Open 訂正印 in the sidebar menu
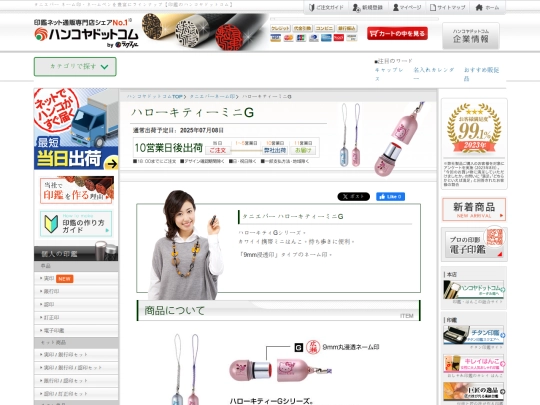The height and width of the screenshot is (405, 540). (76, 318)
